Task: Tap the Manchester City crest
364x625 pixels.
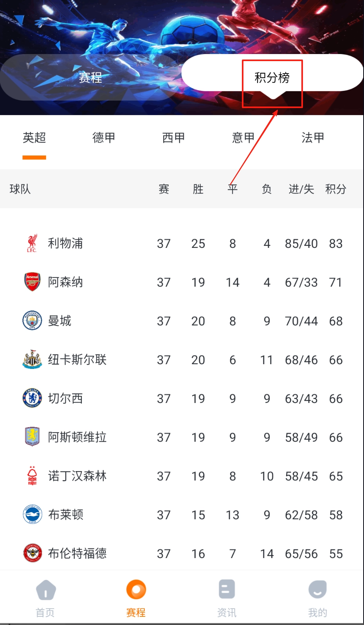Action: 32,321
